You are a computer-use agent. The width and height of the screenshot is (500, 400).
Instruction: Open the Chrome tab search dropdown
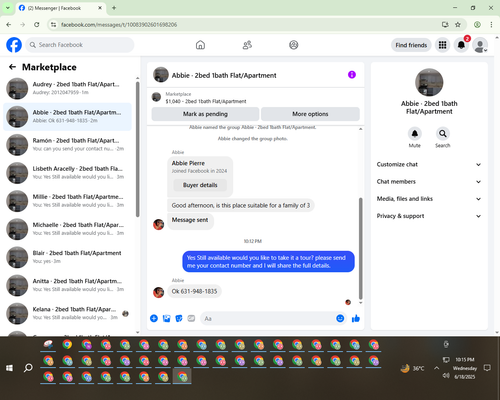click(8, 8)
